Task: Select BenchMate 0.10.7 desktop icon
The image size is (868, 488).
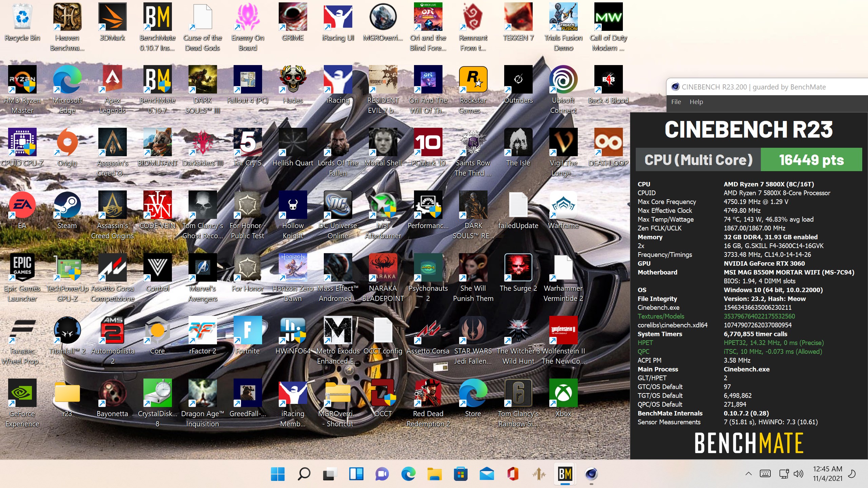Action: click(x=157, y=90)
